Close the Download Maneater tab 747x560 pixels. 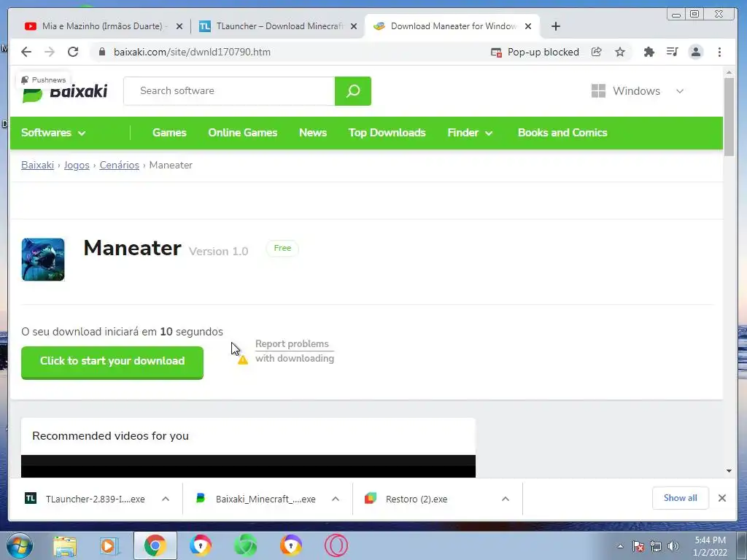point(528,26)
